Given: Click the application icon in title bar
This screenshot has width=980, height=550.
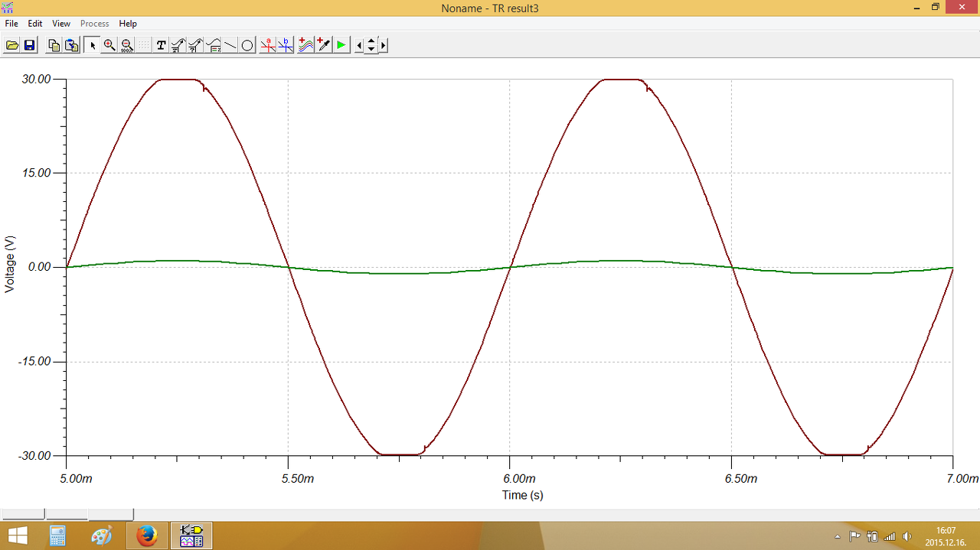Looking at the screenshot, I should point(8,8).
